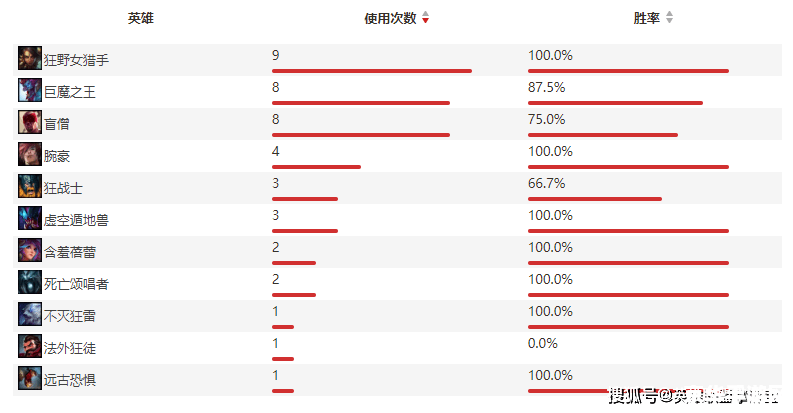Open the 狂战士 champion icon
The width and height of the screenshot is (793, 413).
click(30, 187)
